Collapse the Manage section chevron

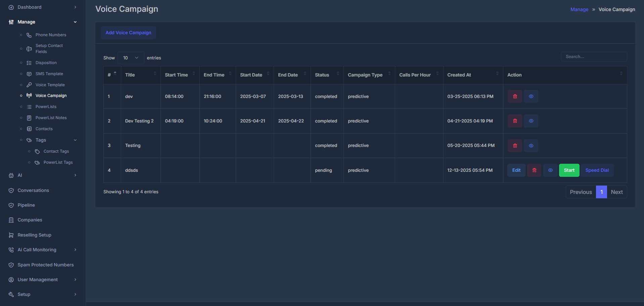point(75,22)
